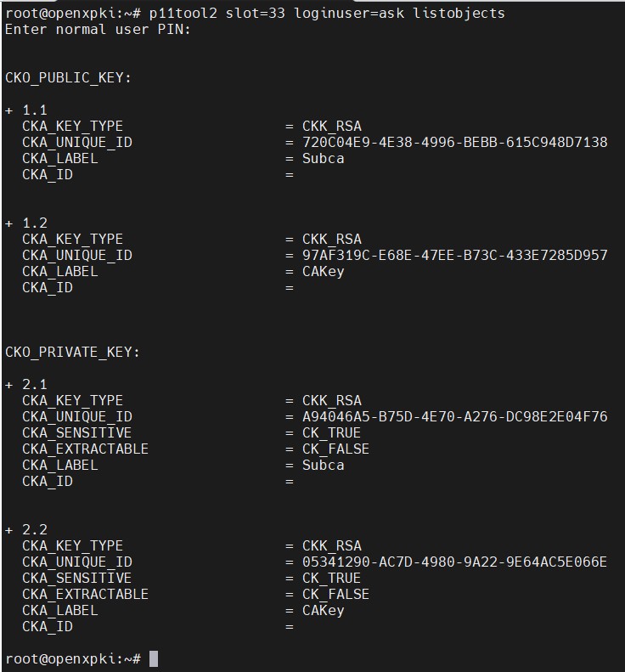Click CK_TRUE value for CKA_SENSITIVE in entry 2.1
Image resolution: width=625 pixels, height=672 pixels.
(331, 433)
